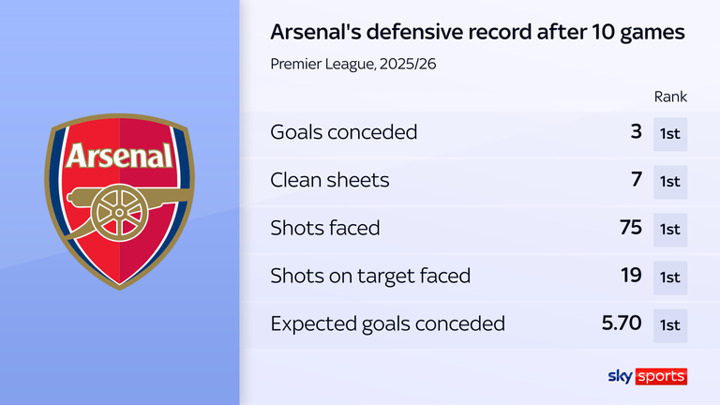The width and height of the screenshot is (720, 405).
Task: Click the Expected goals conceded rank badge
Action: 670,325
